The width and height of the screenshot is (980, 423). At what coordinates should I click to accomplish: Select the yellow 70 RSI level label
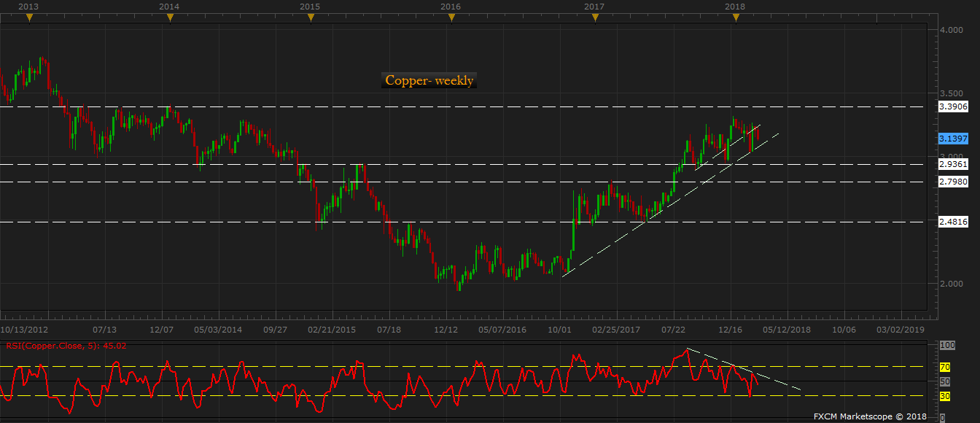(945, 367)
